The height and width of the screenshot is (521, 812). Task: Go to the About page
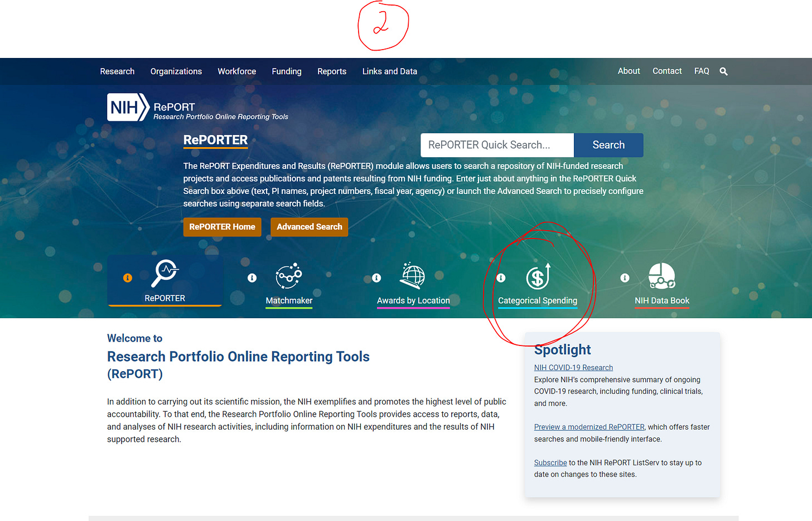tap(629, 71)
